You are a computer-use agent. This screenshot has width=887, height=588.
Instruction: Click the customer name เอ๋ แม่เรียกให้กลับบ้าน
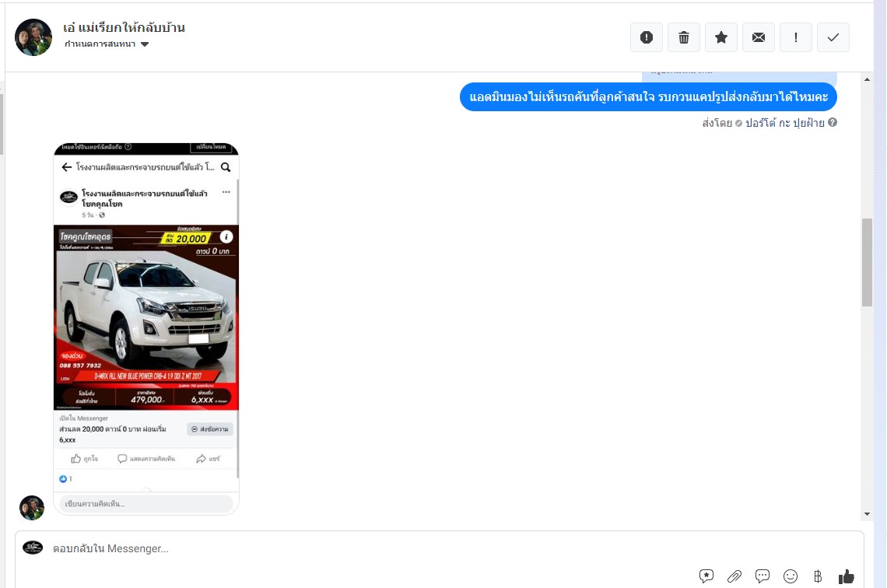(x=124, y=28)
